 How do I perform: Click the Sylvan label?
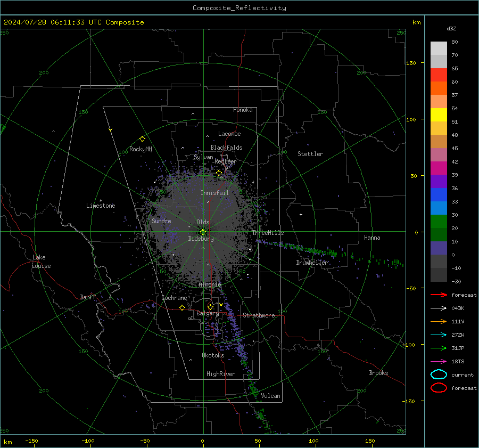tap(203, 157)
